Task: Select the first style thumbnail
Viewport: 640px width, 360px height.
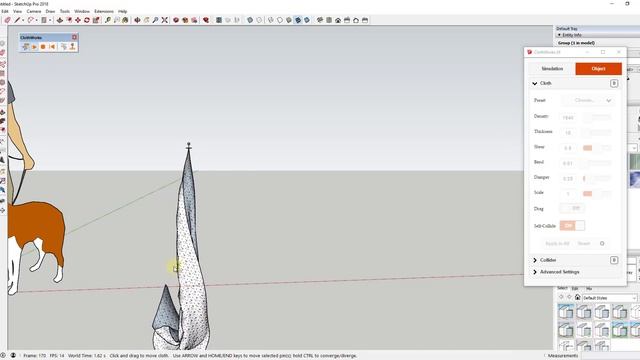Action: pyautogui.click(x=566, y=311)
